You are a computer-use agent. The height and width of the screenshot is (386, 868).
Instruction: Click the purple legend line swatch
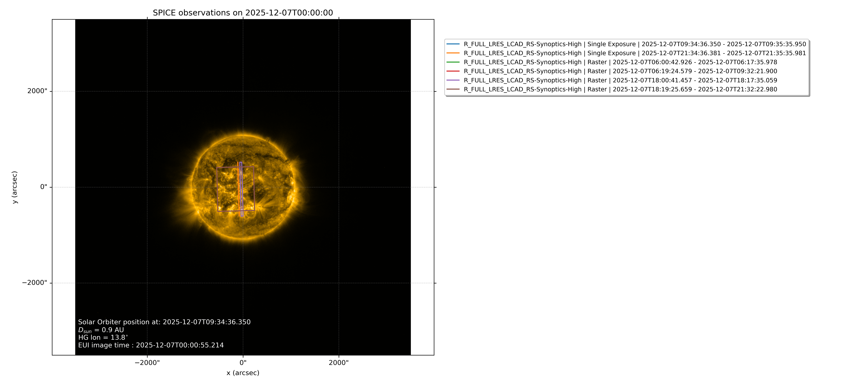[453, 80]
